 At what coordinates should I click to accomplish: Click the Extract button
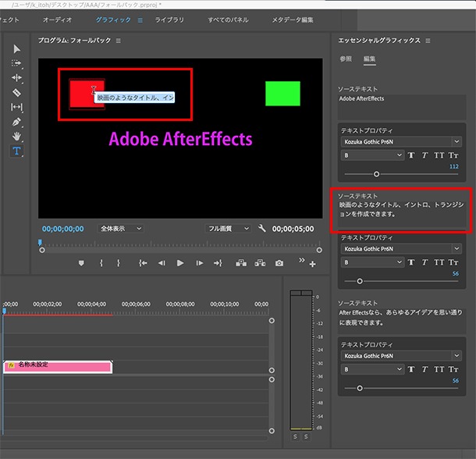click(260, 263)
